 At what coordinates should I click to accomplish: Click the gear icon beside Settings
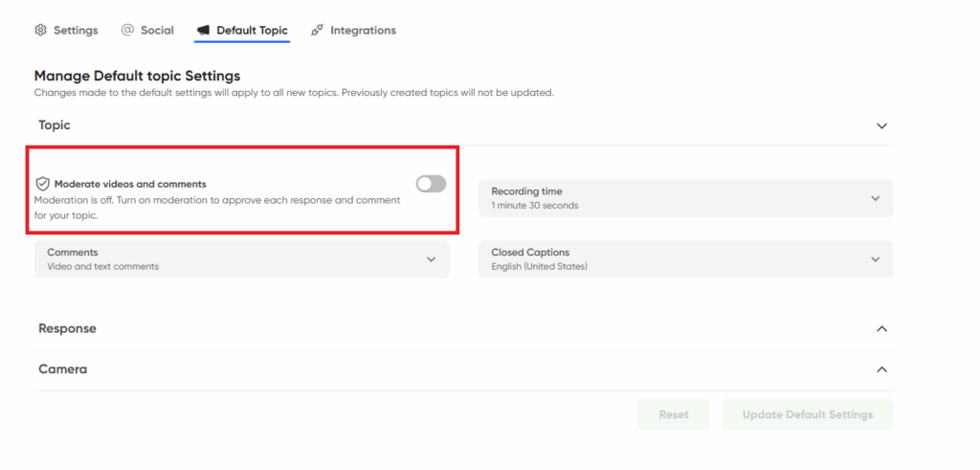coord(40,31)
